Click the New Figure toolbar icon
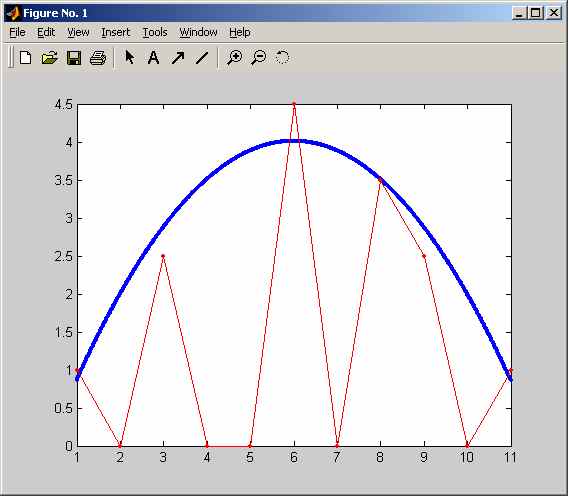 25,57
